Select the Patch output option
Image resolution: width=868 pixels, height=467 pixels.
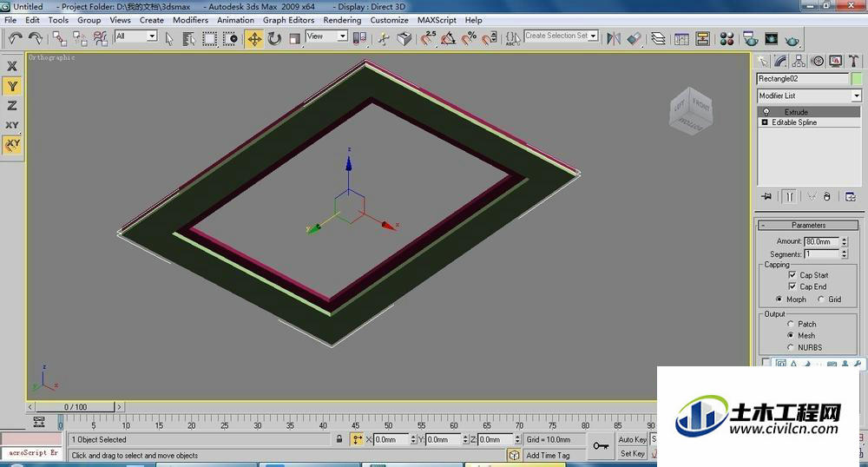point(791,325)
